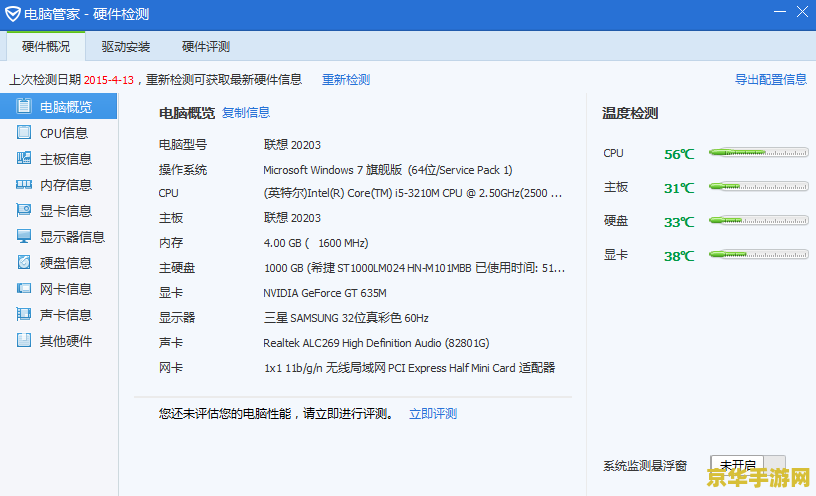Select the 声卡信息 sidebar label
The image size is (816, 496).
point(66,315)
